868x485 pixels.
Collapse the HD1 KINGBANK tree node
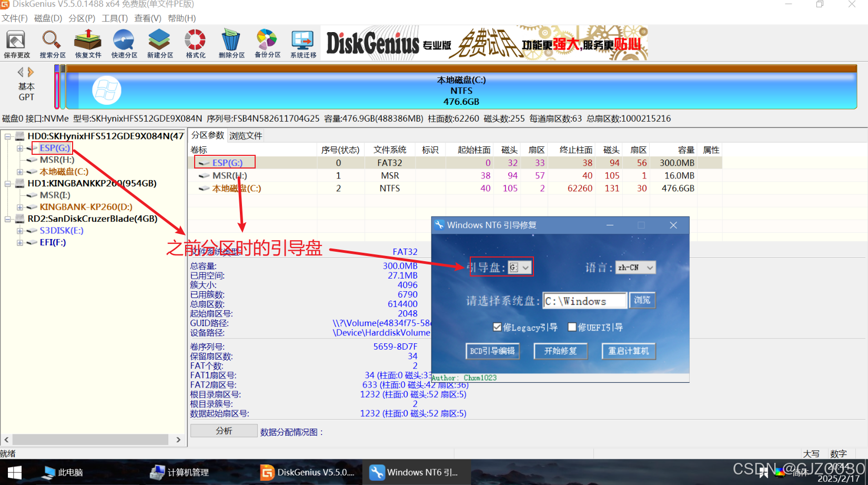[8, 184]
